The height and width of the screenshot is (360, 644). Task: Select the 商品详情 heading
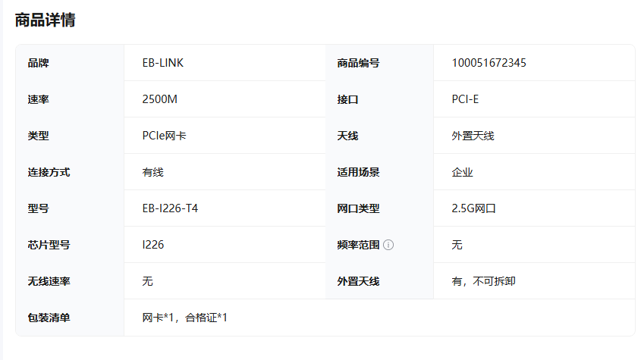(x=46, y=20)
